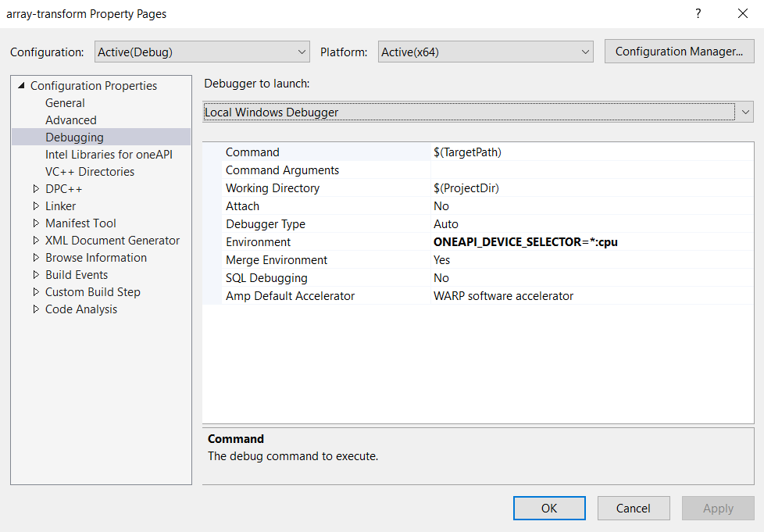This screenshot has height=532, width=764.
Task: Expand the Custom Build Step node
Action: [x=36, y=291]
